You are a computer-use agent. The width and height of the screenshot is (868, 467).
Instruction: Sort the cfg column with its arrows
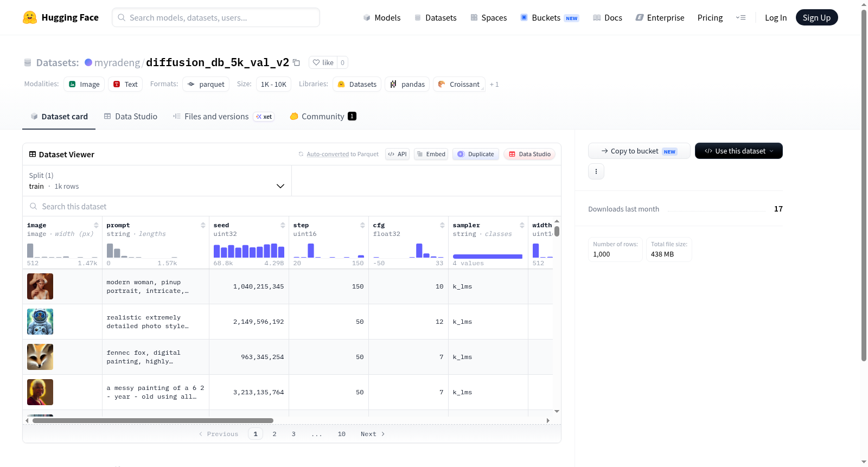(442, 225)
